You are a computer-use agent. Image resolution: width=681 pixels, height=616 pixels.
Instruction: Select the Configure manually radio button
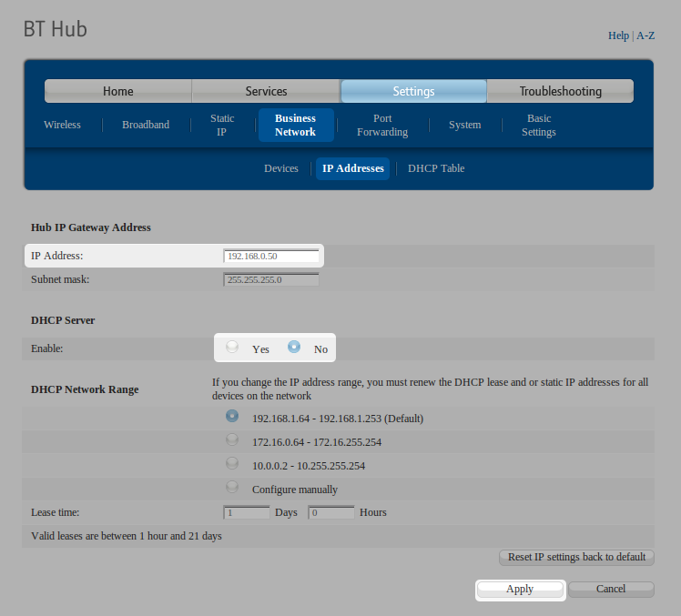click(x=232, y=487)
